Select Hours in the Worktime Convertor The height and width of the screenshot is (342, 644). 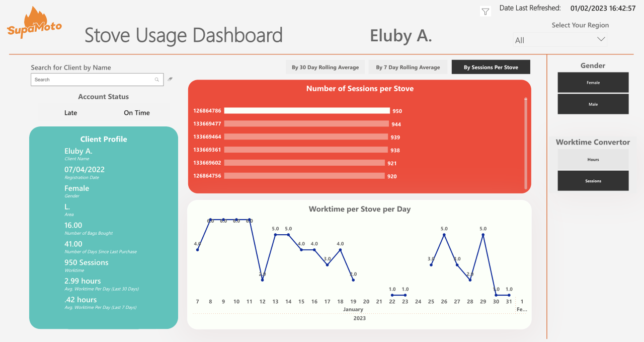[593, 159]
